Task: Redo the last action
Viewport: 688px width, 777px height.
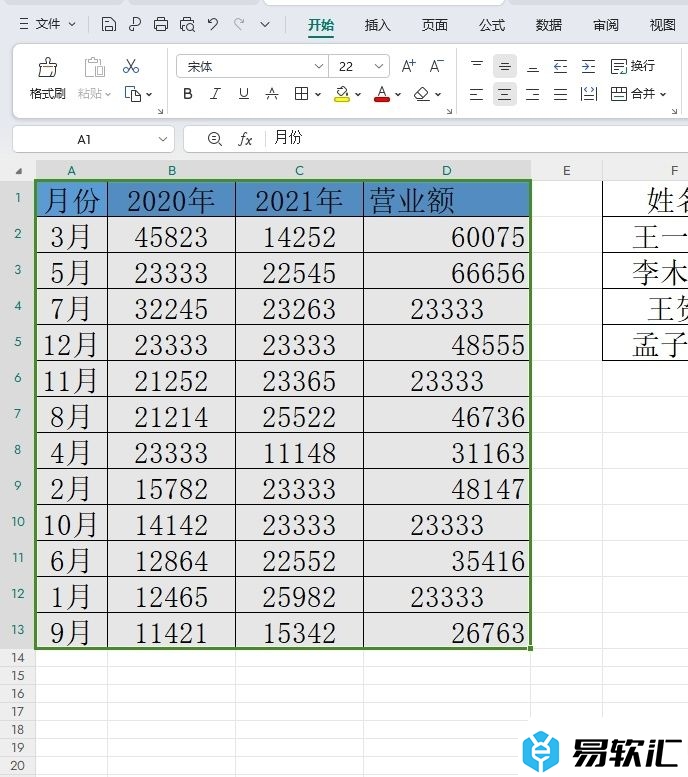Action: pyautogui.click(x=239, y=24)
